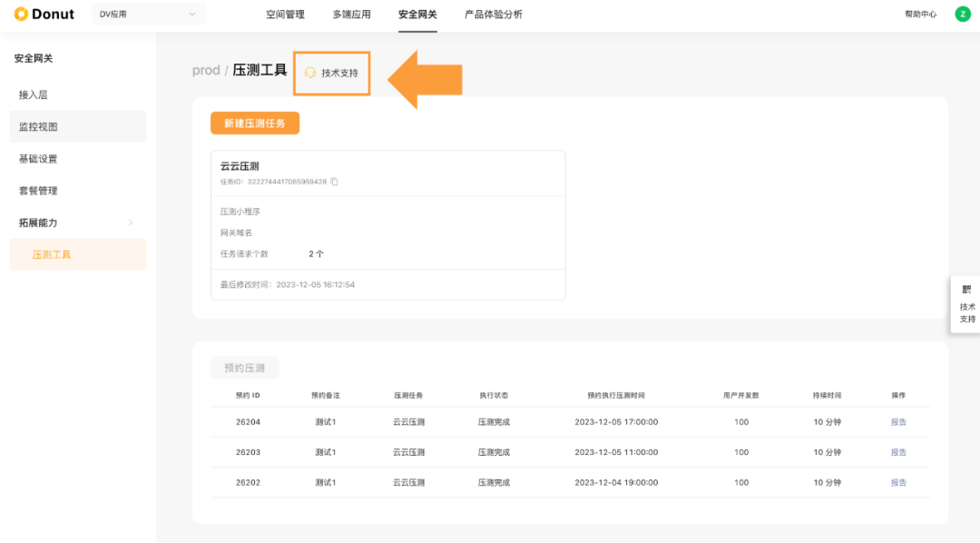
Task: Click the 预约执行压测时间 column header
Action: [x=616, y=395]
